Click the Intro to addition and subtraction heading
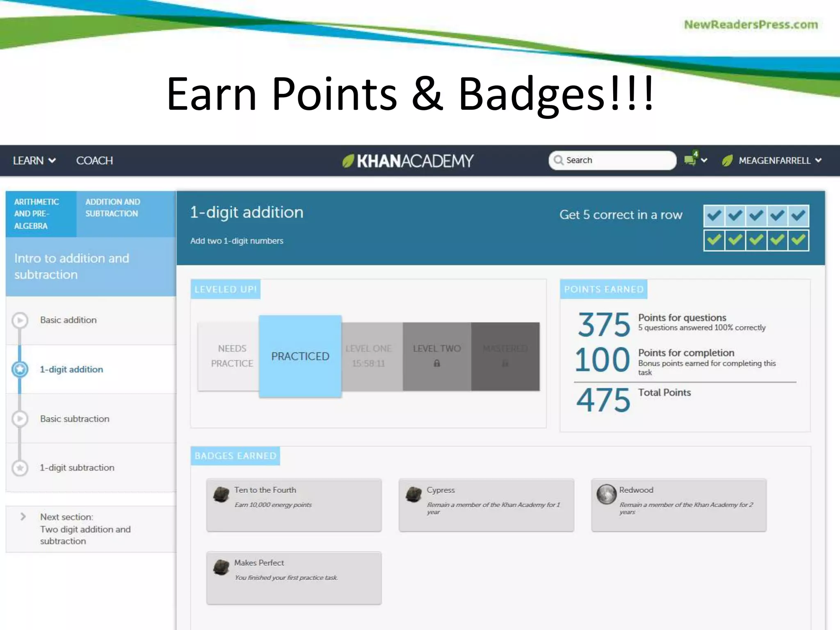 tap(72, 267)
